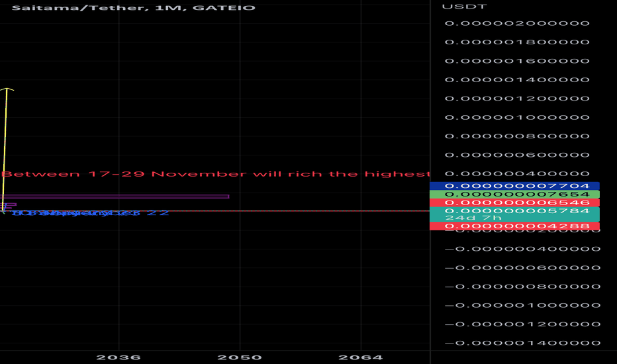Viewport: 617px width, 364px height.
Task: Click price scale value 0.000002000000
Action: (x=517, y=23)
